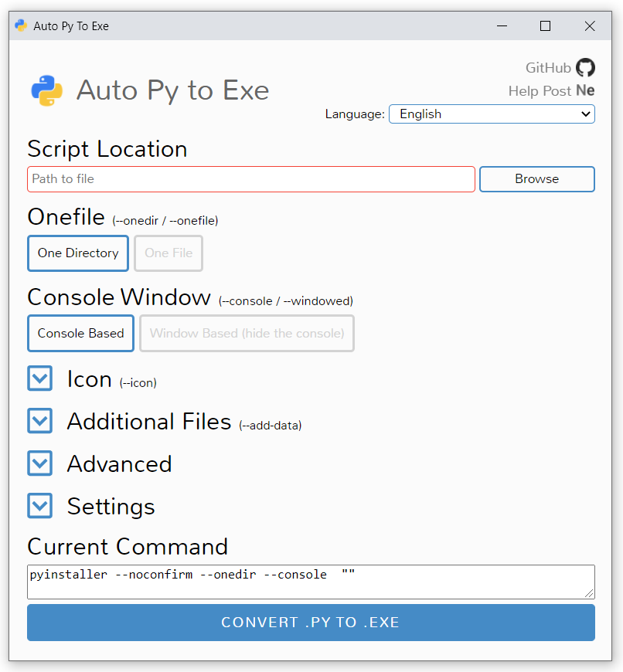
Task: Click CONVERT .PY TO .EXE
Action: [311, 623]
